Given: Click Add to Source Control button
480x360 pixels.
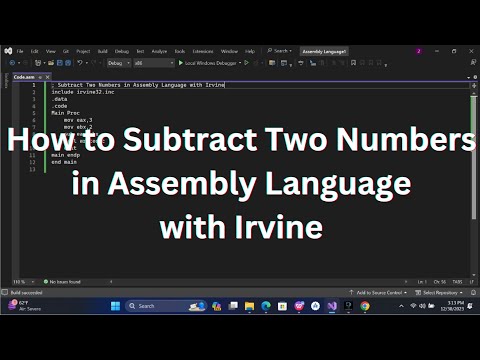Looking at the screenshot, I should click(x=378, y=293).
